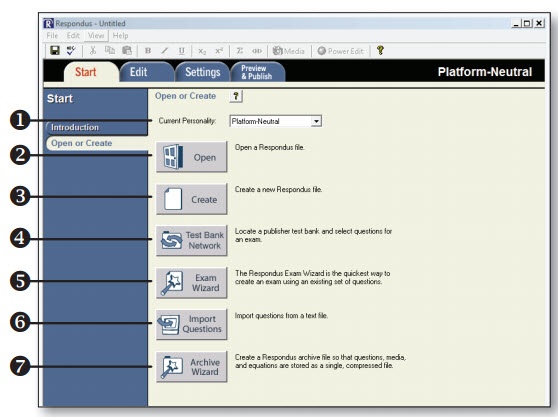Viewport: 558px width, 417px height.
Task: Click the Platform-Neutral header text
Action: [x=485, y=72]
